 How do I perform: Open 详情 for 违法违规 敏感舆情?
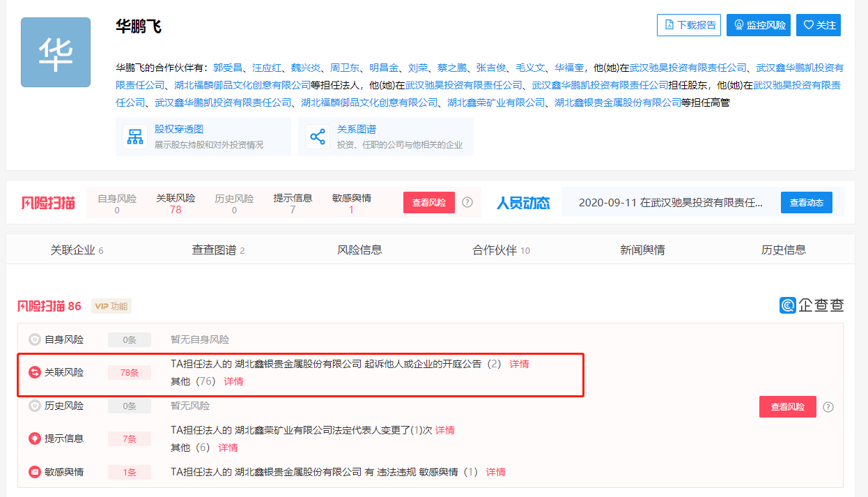point(496,472)
